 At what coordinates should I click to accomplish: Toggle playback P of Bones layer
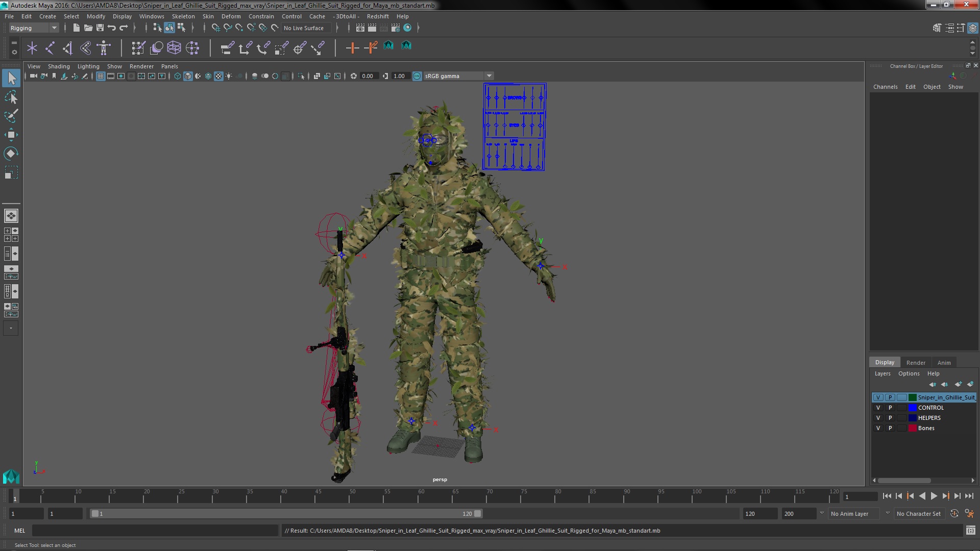[890, 428]
